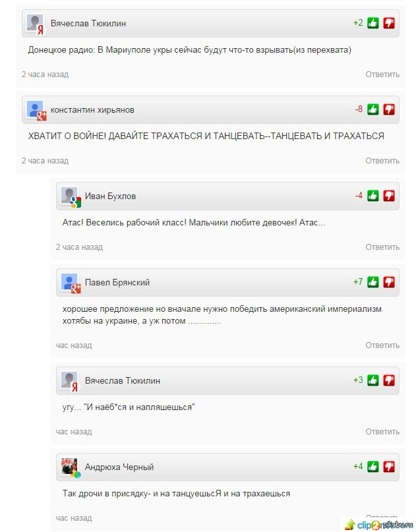The image size is (416, 532).
Task: Click Ответить below Павел Брянский's comment
Action: (x=382, y=345)
